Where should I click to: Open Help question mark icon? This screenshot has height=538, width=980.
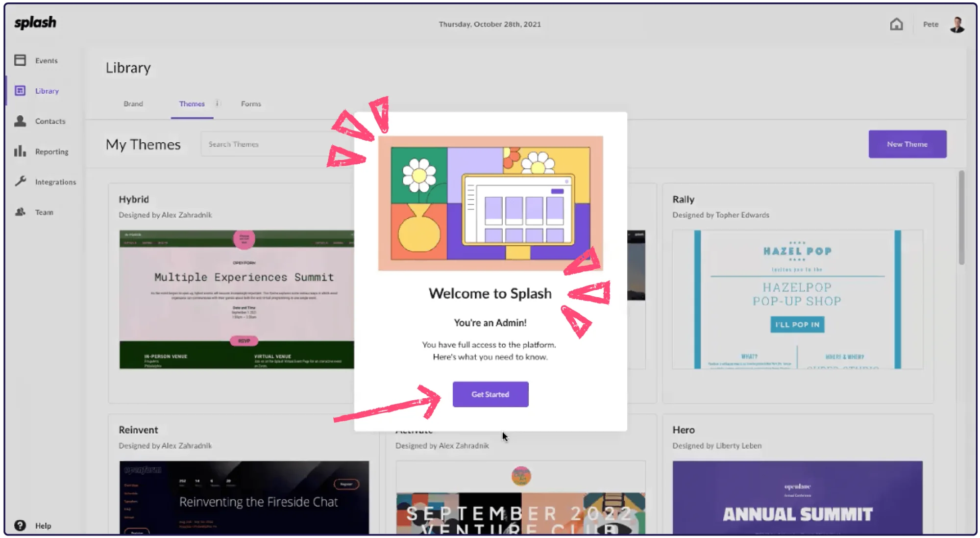(x=20, y=525)
